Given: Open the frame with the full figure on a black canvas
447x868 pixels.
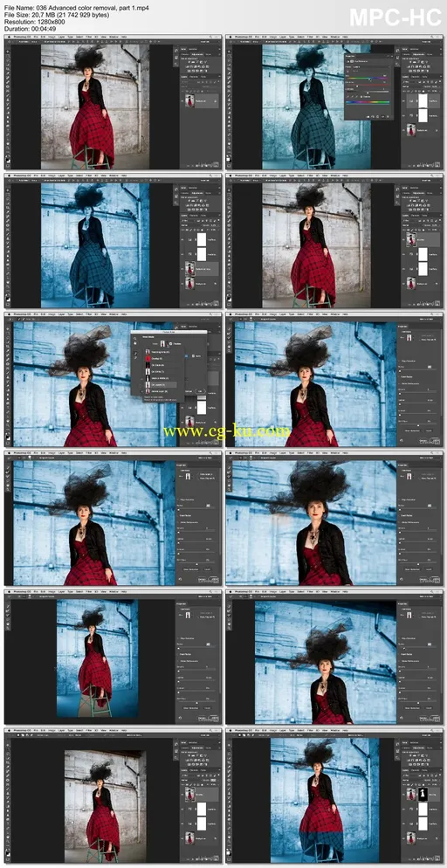Looking at the screenshot, I should coord(113,657).
